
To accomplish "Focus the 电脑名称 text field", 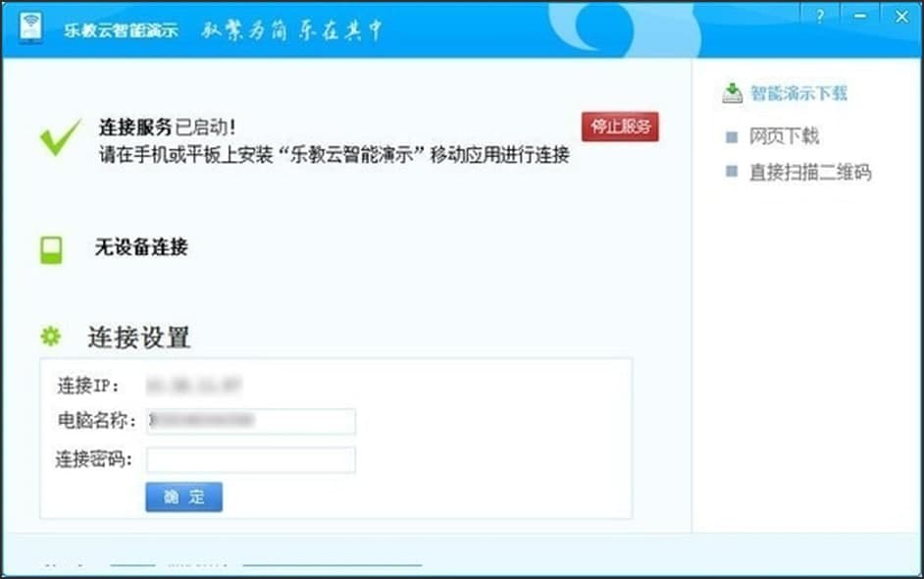I will point(251,421).
